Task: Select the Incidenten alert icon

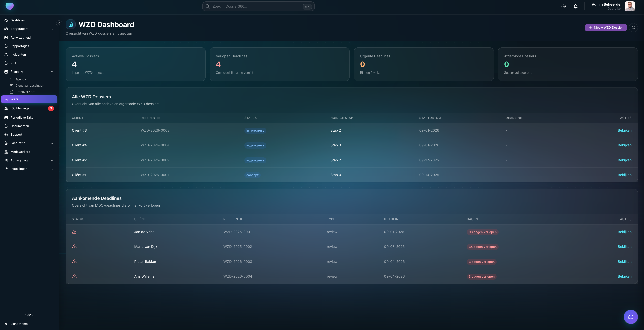Action: [x=6, y=54]
